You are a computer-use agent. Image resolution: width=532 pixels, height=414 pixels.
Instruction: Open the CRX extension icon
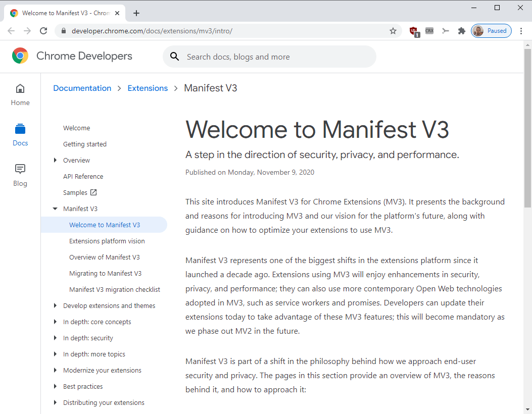point(429,31)
